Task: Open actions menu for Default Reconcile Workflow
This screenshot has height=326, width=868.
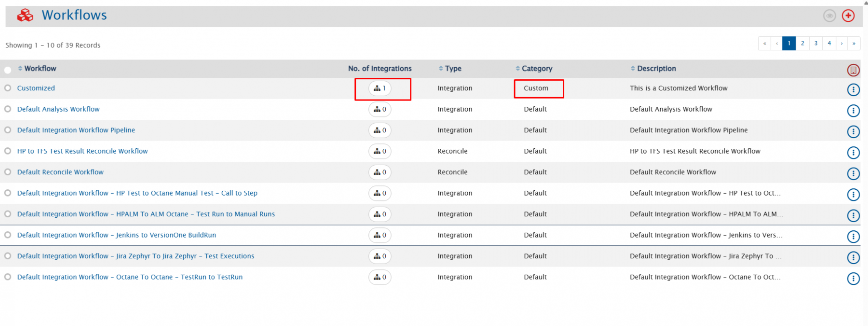Action: pyautogui.click(x=853, y=173)
